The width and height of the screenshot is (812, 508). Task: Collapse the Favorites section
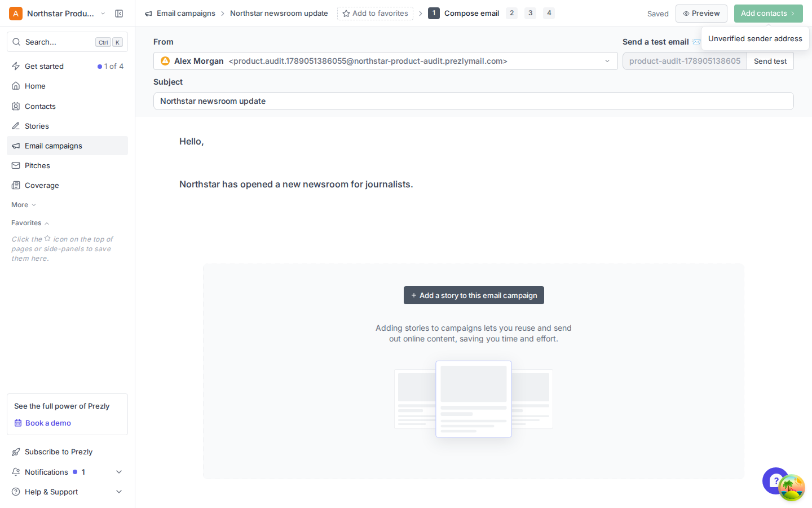(x=30, y=223)
